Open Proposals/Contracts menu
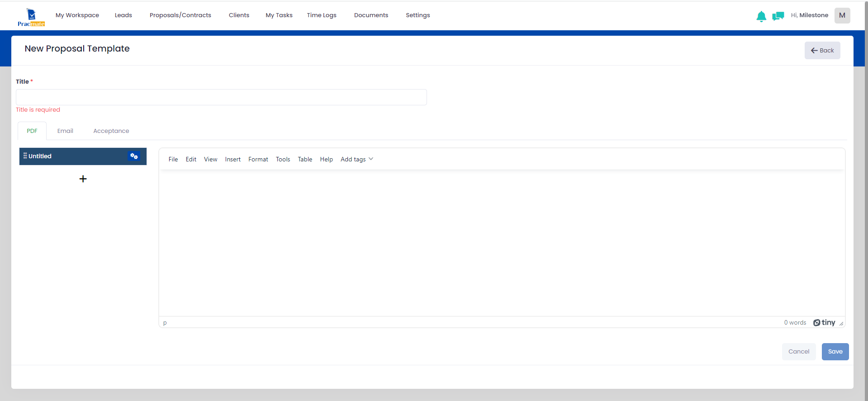The width and height of the screenshot is (868, 401). 180,15
